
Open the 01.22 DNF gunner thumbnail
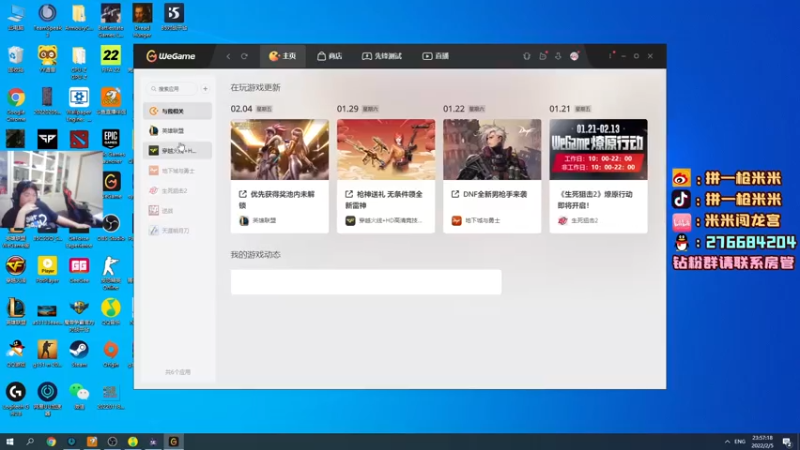tap(492, 149)
